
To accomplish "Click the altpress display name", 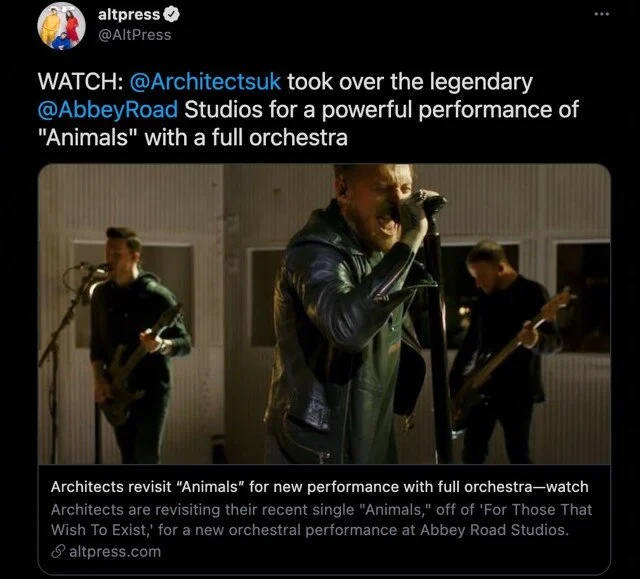I will coord(129,15).
